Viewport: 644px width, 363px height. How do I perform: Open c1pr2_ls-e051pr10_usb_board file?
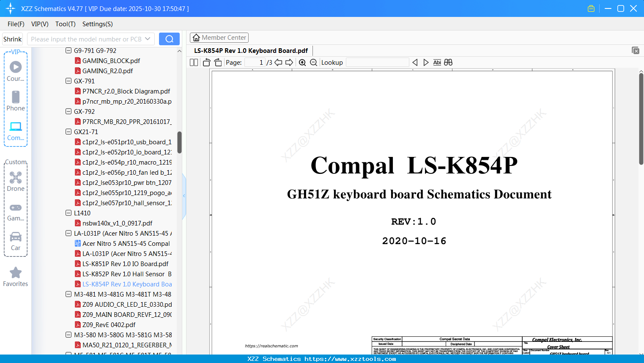[123, 142]
